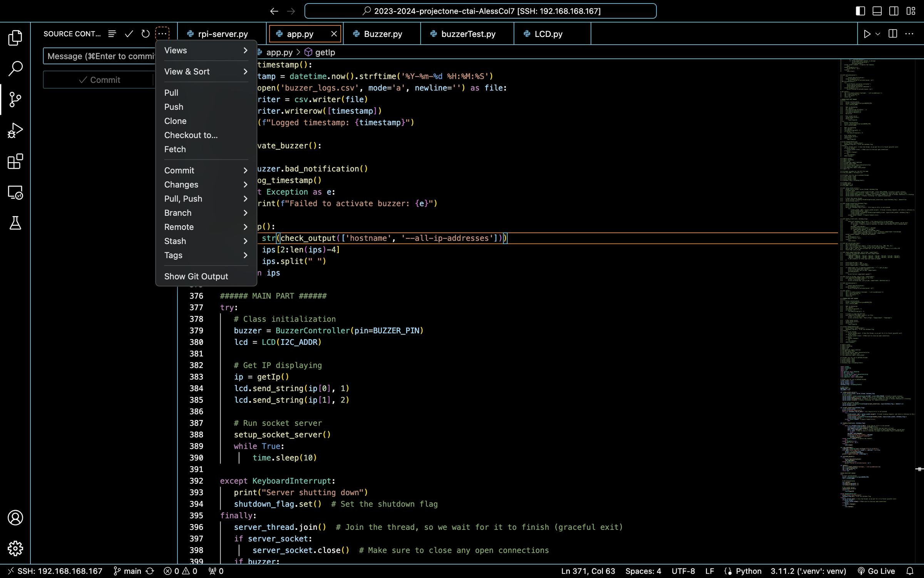Toggle the primary side bar layout
This screenshot has width=924, height=578.
[860, 11]
